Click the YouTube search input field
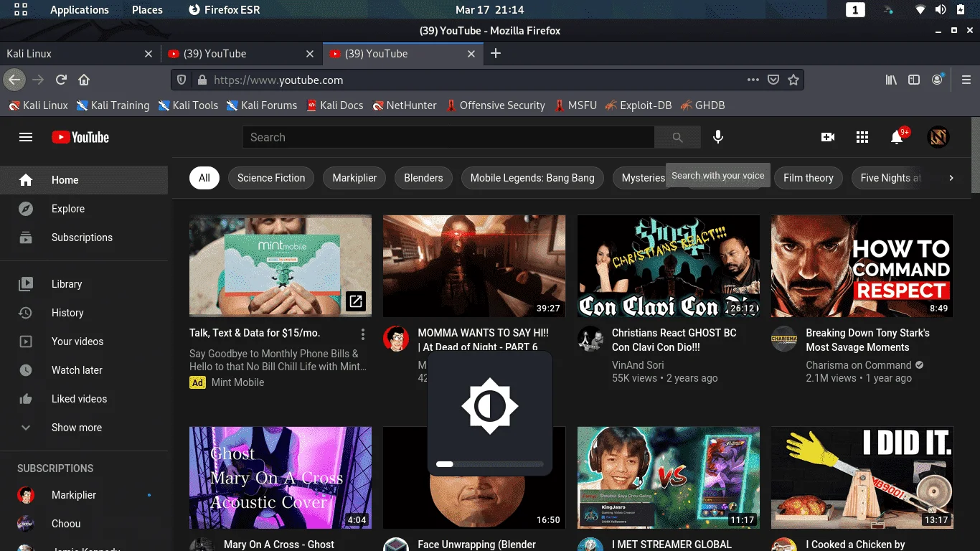Image resolution: width=980 pixels, height=551 pixels. pyautogui.click(x=448, y=137)
